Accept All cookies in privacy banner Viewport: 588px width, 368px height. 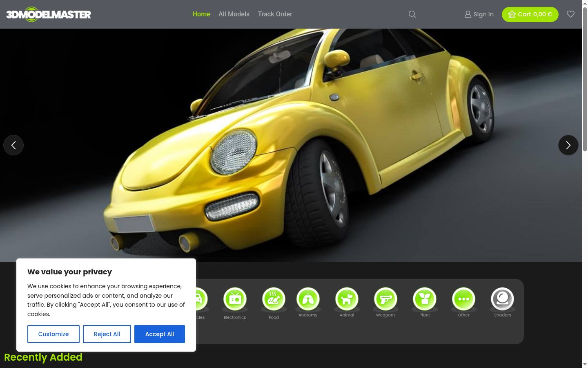[160, 334]
